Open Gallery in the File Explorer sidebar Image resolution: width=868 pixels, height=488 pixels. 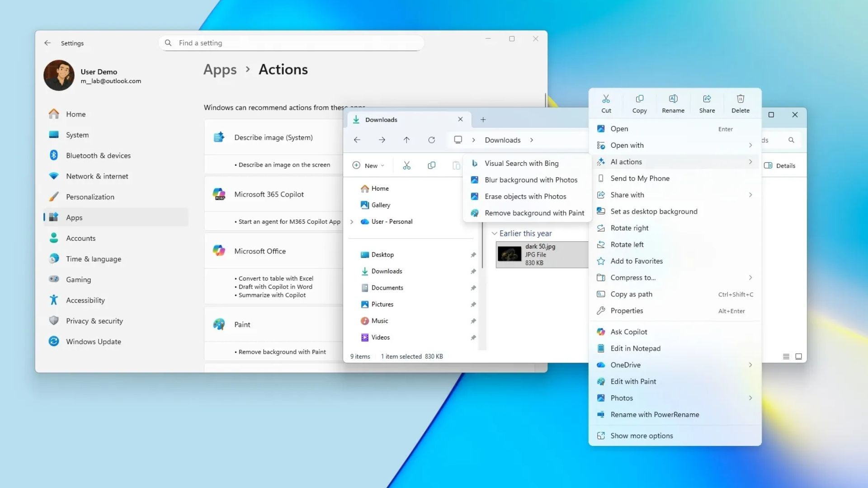coord(381,205)
